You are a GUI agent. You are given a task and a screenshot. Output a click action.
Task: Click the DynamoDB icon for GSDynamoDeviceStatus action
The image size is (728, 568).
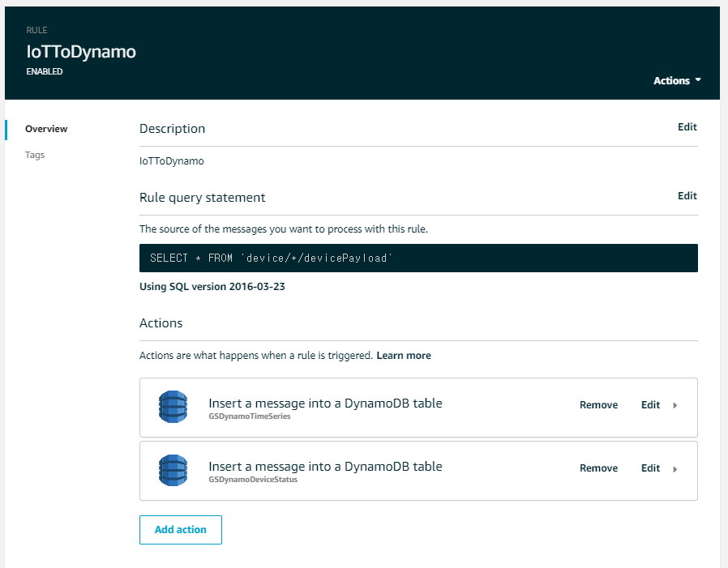point(173,470)
